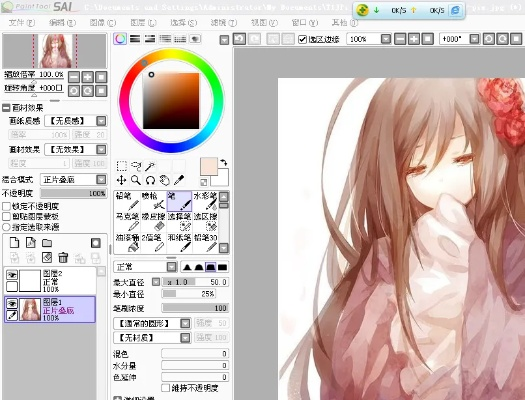Delete layer with the trash can icon
The image size is (525, 400).
pos(63,257)
